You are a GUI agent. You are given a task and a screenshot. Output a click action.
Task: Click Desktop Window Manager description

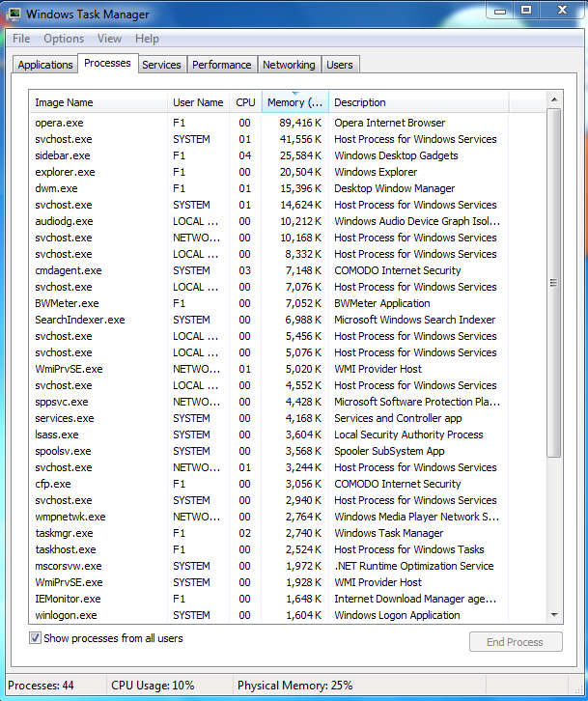point(394,188)
